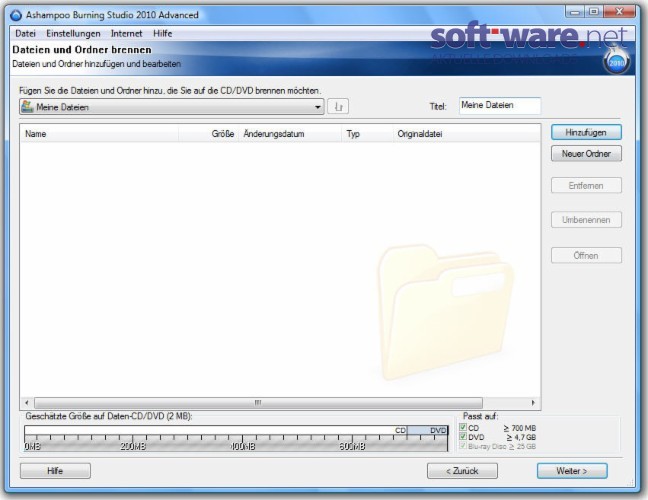Viewport: 648px width, 500px height.
Task: Click the Hinzufügen button
Action: (586, 132)
